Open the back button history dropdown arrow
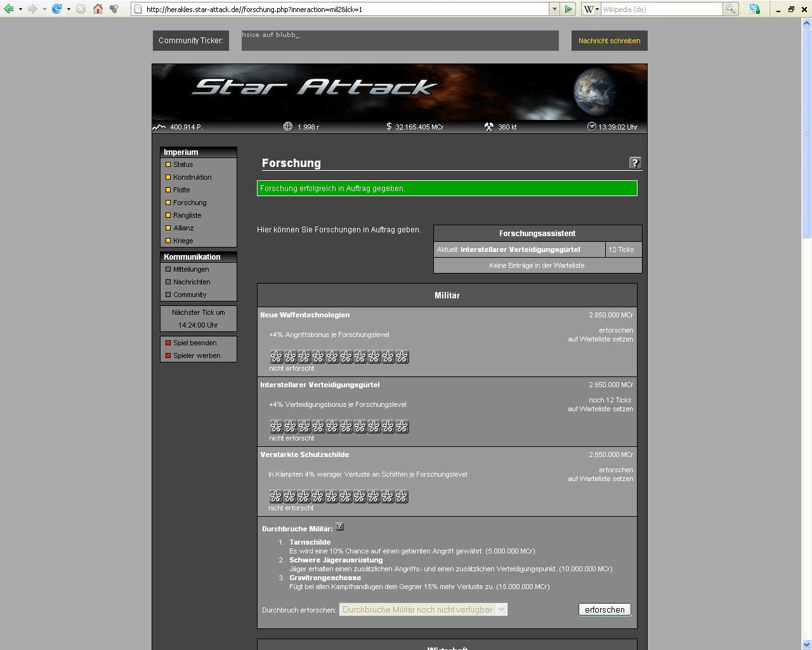Screen dimensions: 812x650 (x=20, y=9)
